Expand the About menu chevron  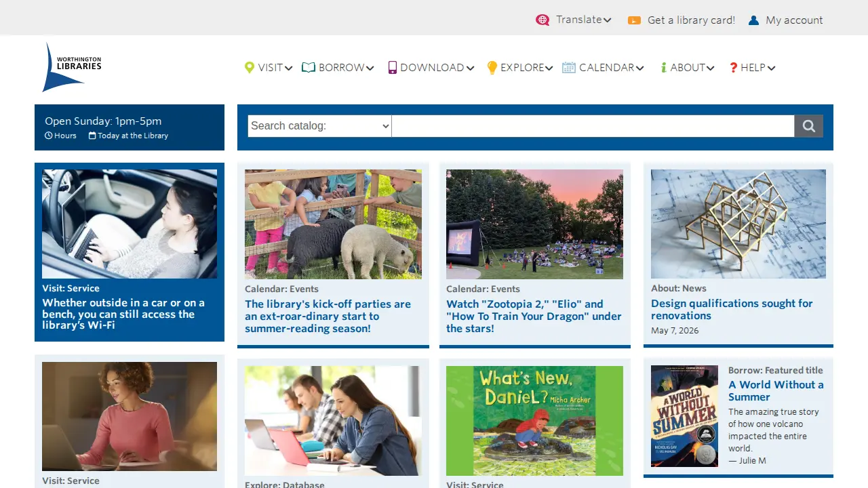(711, 68)
